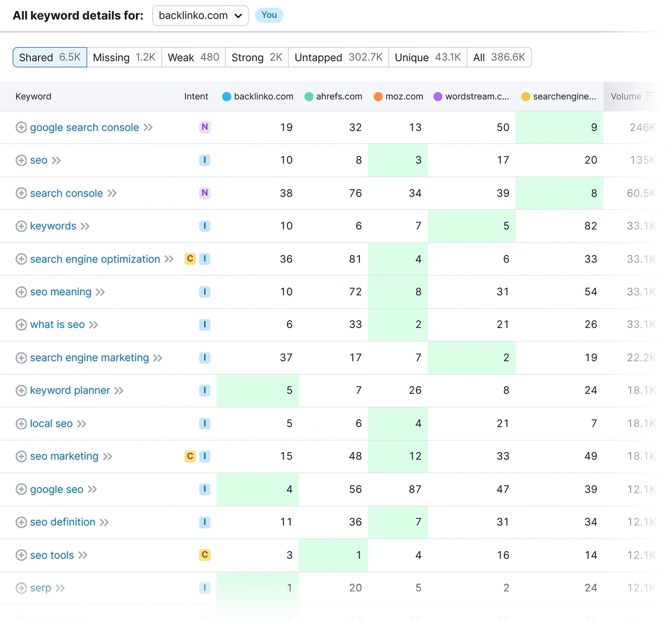Add search engine optimization via plus icon
This screenshot has width=672, height=624.
click(21, 259)
